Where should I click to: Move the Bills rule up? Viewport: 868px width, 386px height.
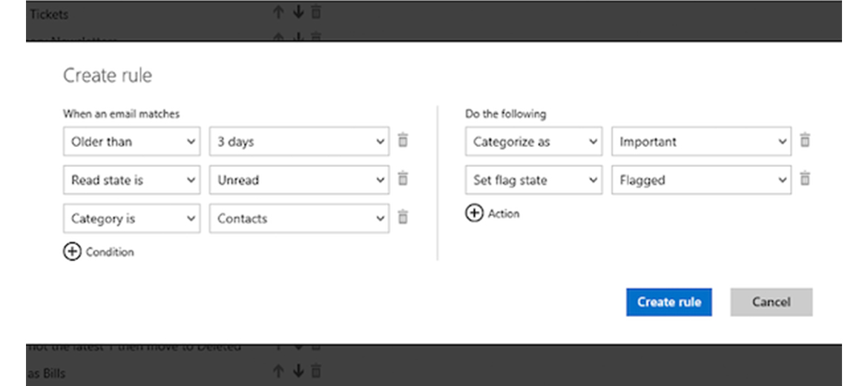278,370
